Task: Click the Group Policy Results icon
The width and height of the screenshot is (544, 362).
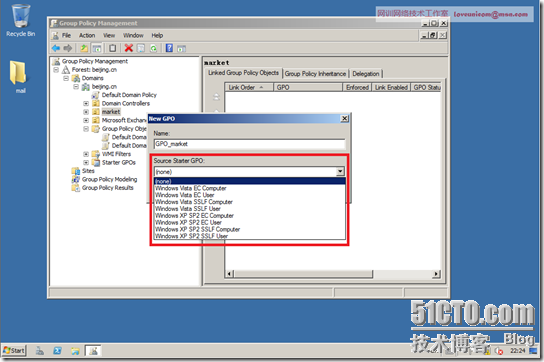Action: tap(76, 188)
